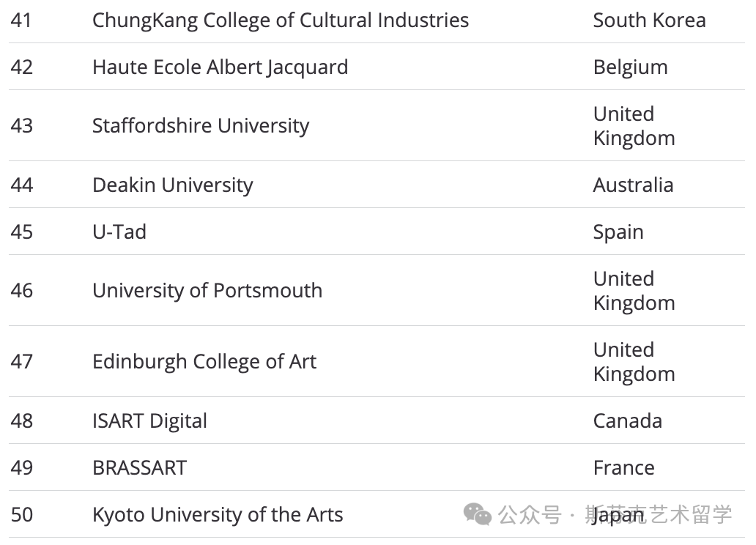Click rank number 41

[x=22, y=21]
